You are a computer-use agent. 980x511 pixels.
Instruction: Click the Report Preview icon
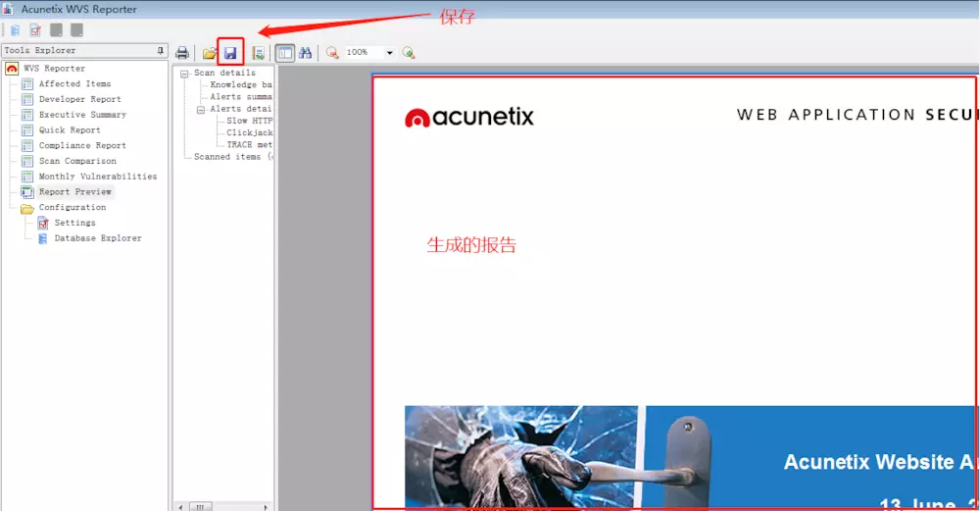[x=27, y=192]
